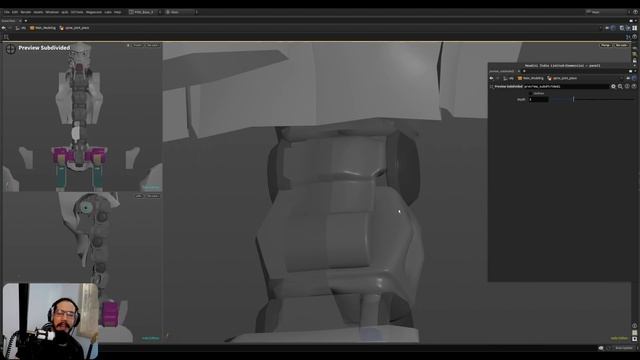
Task: Click the node info icon in the parameter panel
Action: pos(627,87)
